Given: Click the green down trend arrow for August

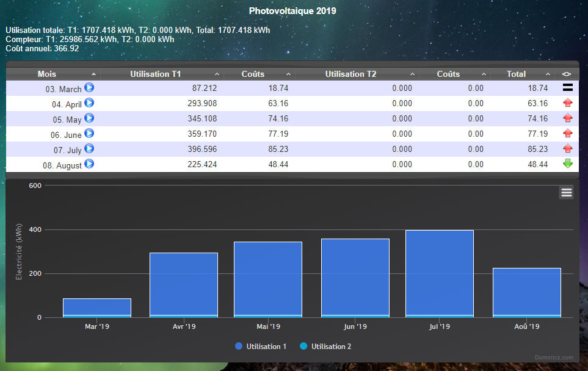Looking at the screenshot, I should 568,164.
